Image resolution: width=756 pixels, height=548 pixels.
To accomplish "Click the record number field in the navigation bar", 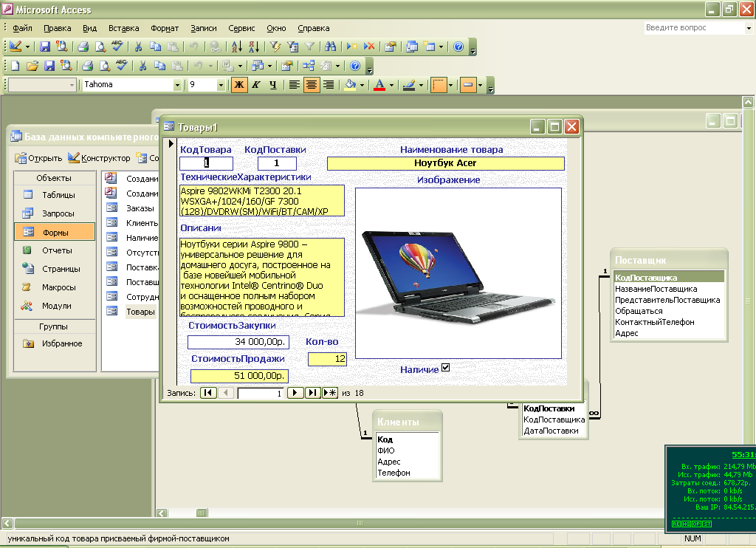I will pyautogui.click(x=261, y=393).
